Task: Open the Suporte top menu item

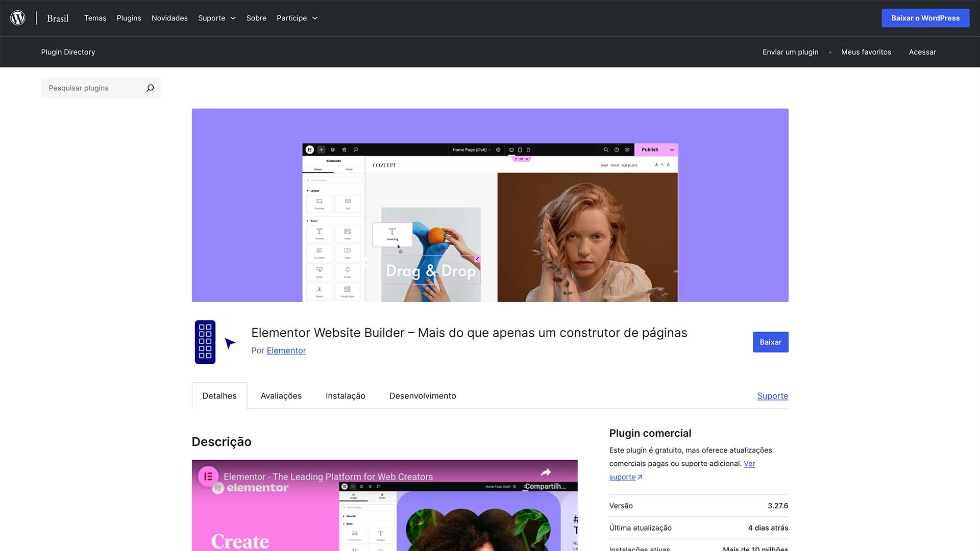Action: 212,18
